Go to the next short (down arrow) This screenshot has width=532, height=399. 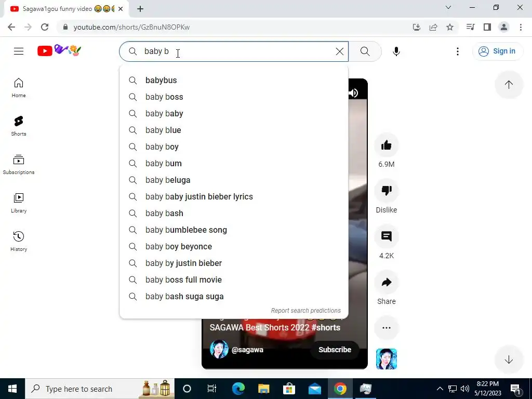(x=509, y=360)
